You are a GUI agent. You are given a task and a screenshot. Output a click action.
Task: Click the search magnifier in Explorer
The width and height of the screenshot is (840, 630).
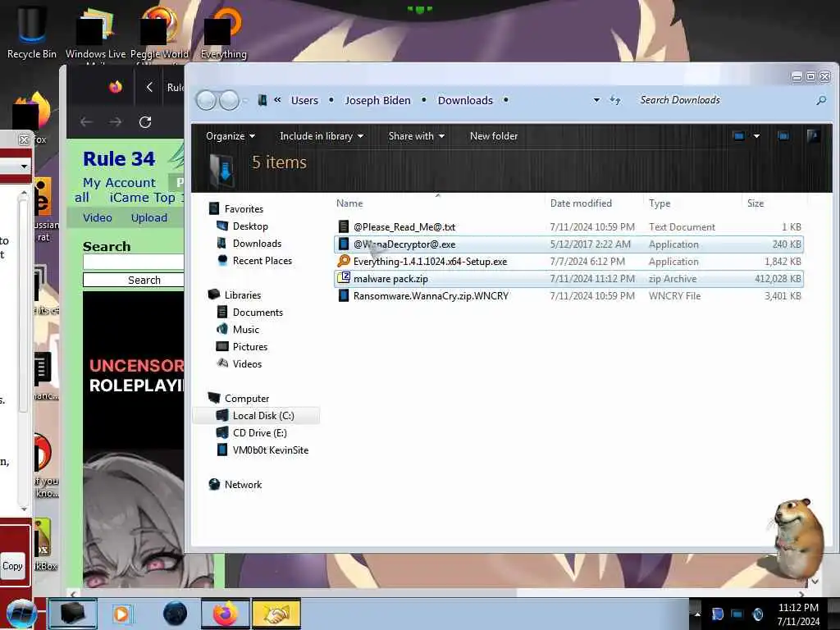pos(821,100)
